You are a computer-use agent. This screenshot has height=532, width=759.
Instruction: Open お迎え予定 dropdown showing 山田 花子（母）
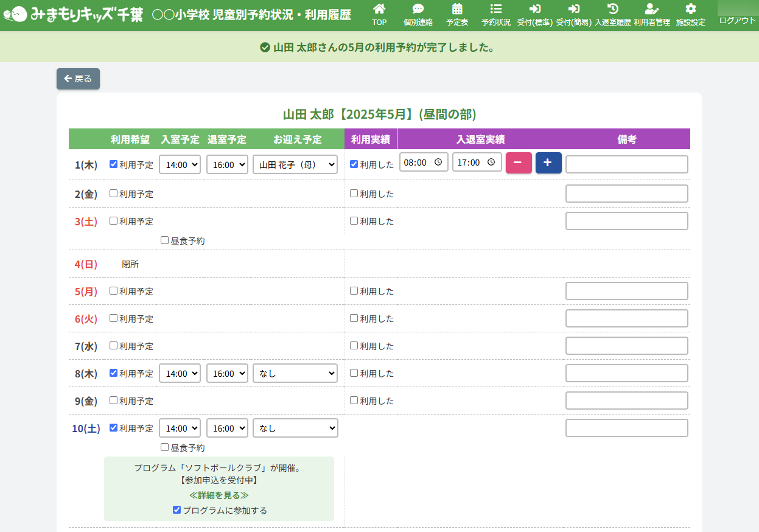pos(295,164)
